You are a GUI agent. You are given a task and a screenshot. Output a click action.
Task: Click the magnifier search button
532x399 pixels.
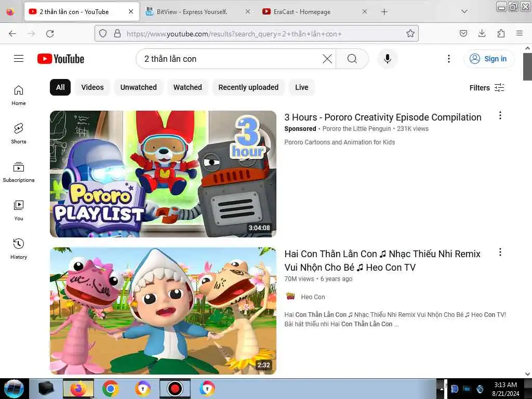click(x=352, y=59)
